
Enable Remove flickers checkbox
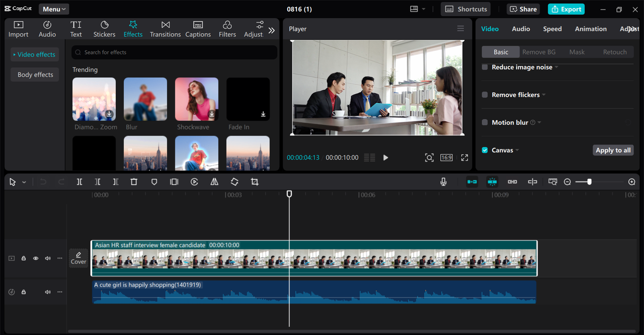[x=485, y=95]
